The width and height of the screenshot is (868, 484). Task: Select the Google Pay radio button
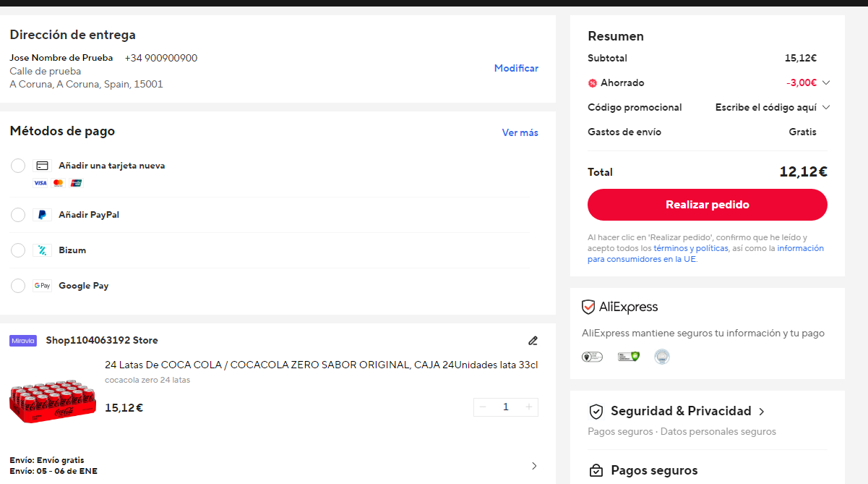pyautogui.click(x=18, y=286)
